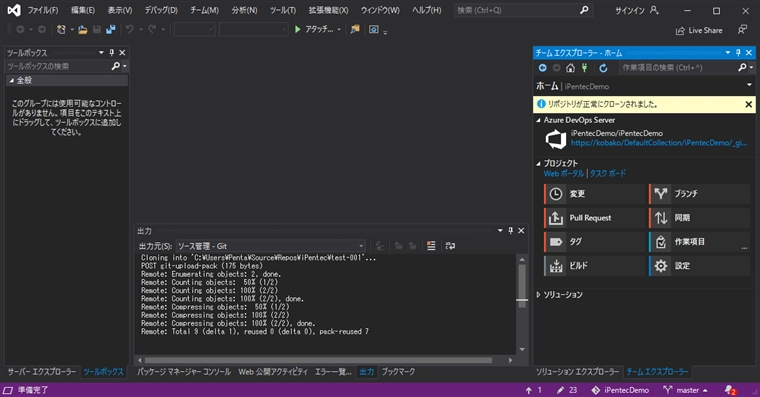
Task: Open the ヘルプ(H) menu
Action: click(427, 10)
